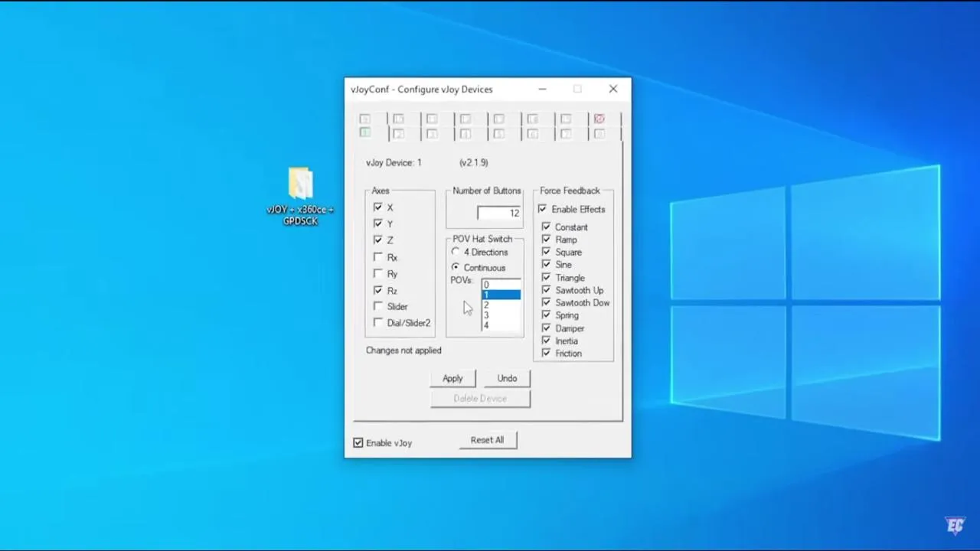Close the vJoyConf window
This screenshot has height=551, width=980.
[x=613, y=89]
